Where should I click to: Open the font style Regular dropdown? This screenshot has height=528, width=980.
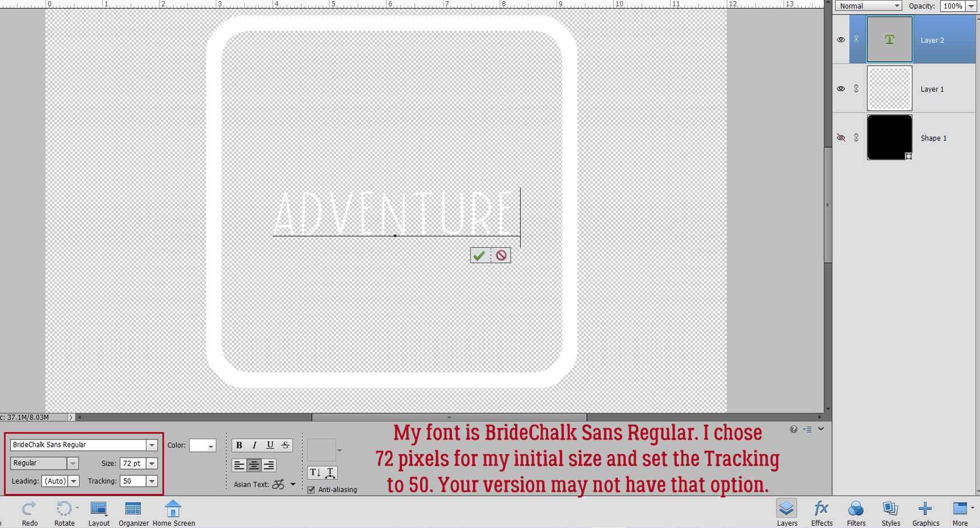73,463
